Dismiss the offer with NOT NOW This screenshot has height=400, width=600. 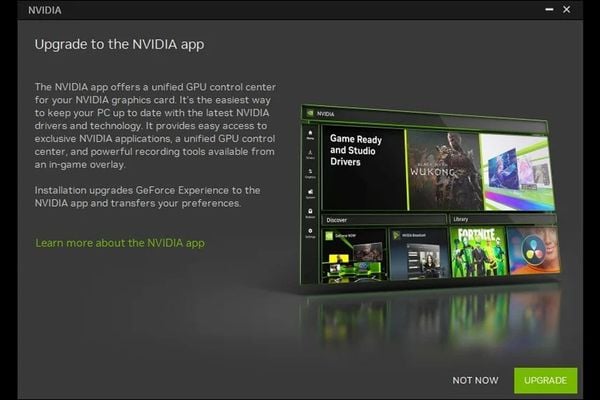[x=475, y=380]
